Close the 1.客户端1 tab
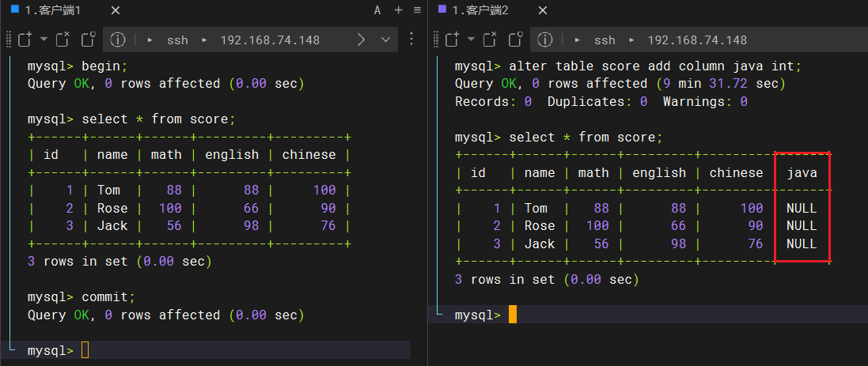 point(116,10)
